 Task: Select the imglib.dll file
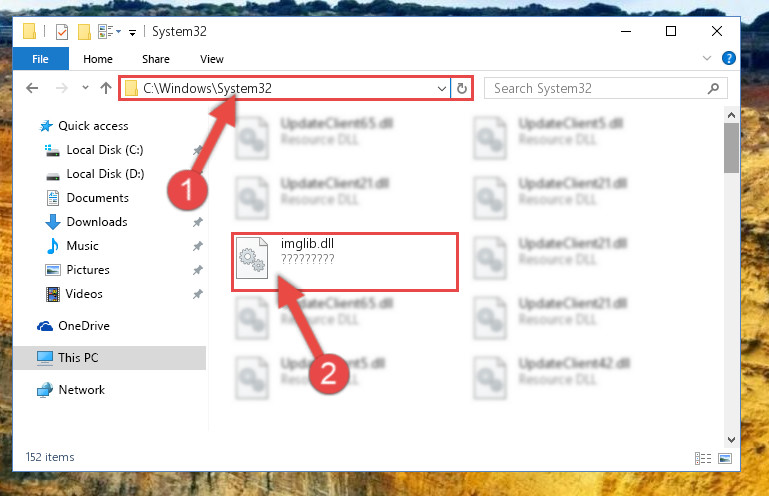[x=345, y=262]
